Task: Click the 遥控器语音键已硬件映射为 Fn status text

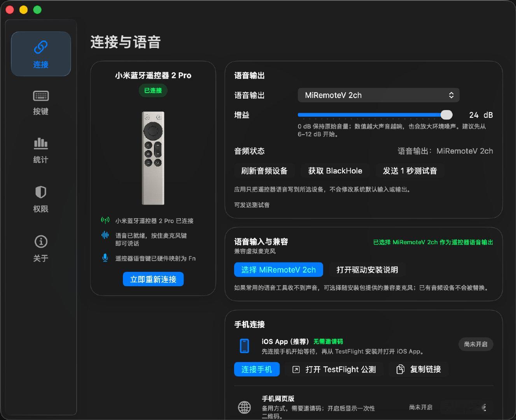Action: (x=156, y=258)
